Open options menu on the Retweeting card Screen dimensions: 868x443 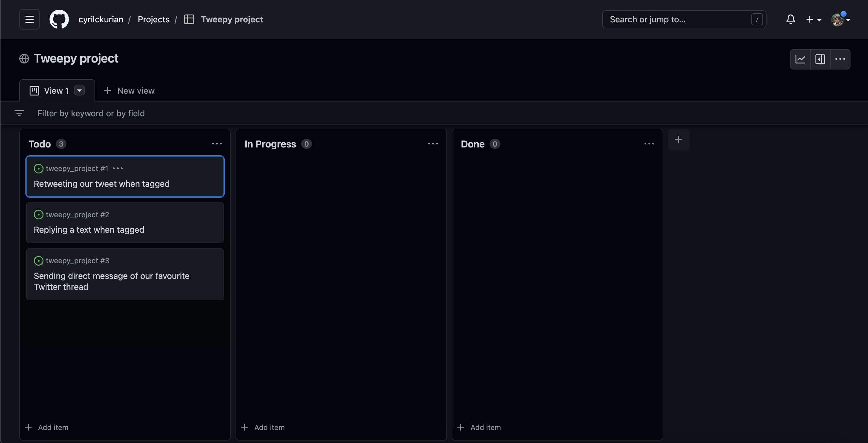pyautogui.click(x=117, y=169)
